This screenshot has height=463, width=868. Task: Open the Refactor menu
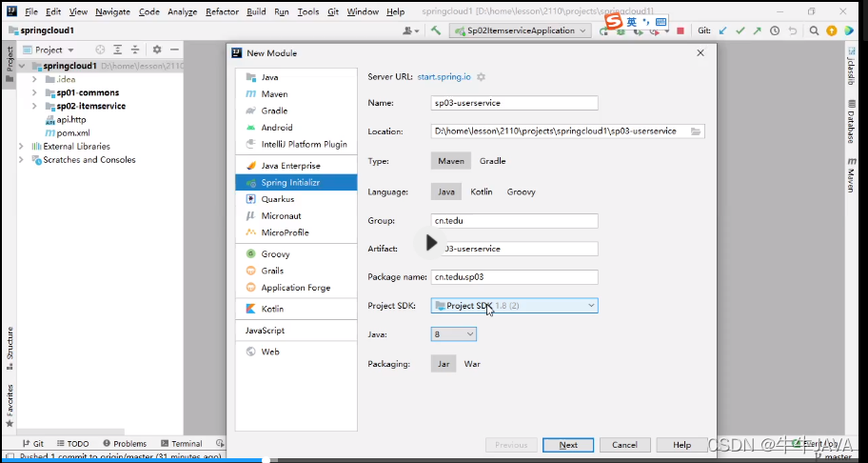223,11
